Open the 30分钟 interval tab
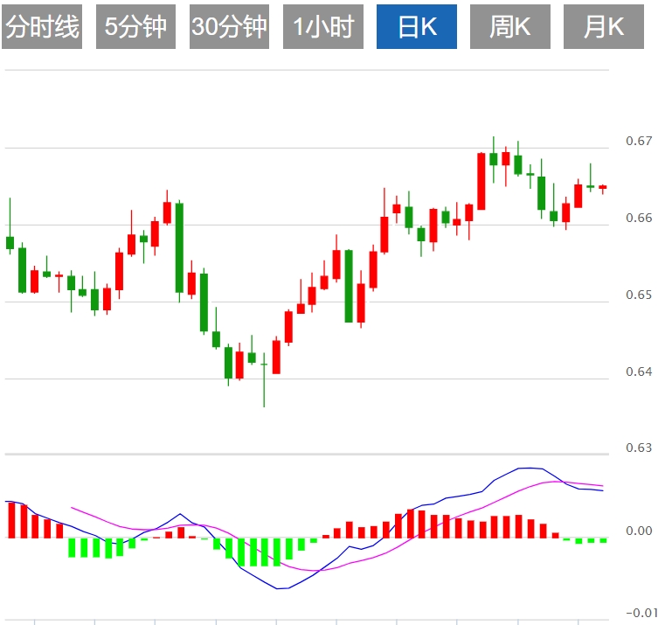This screenshot has width=672, height=625. [x=229, y=27]
